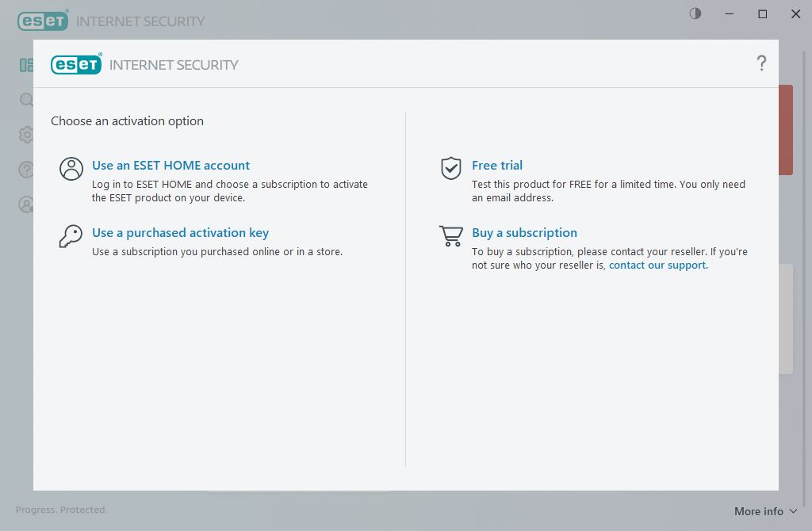Open the Computer scan magnifier icon in the sidebar

pos(26,99)
